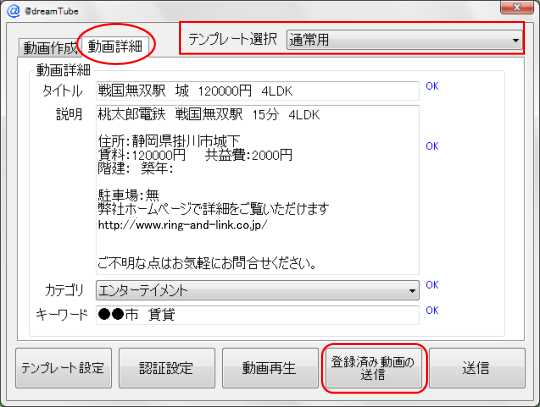This screenshot has width=540, height=407.
Task: Play the video with 動画再生 button
Action: (270, 368)
